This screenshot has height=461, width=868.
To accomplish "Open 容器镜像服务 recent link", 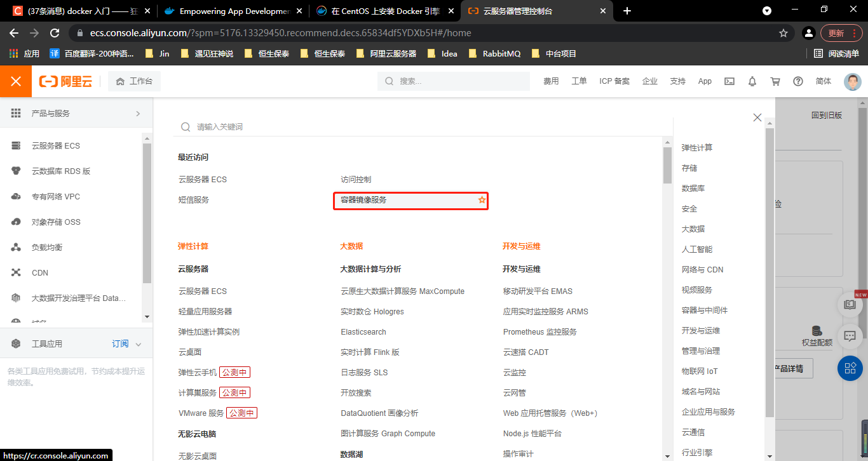I will pyautogui.click(x=363, y=199).
